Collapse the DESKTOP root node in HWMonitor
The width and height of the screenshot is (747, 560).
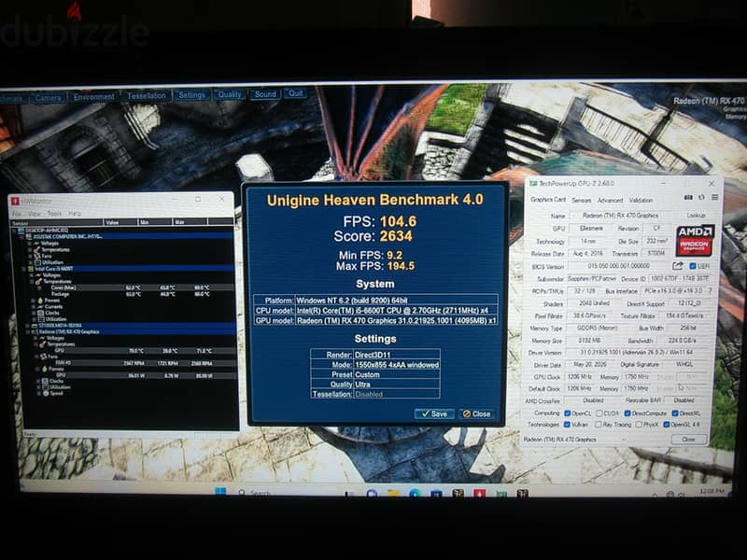point(15,231)
